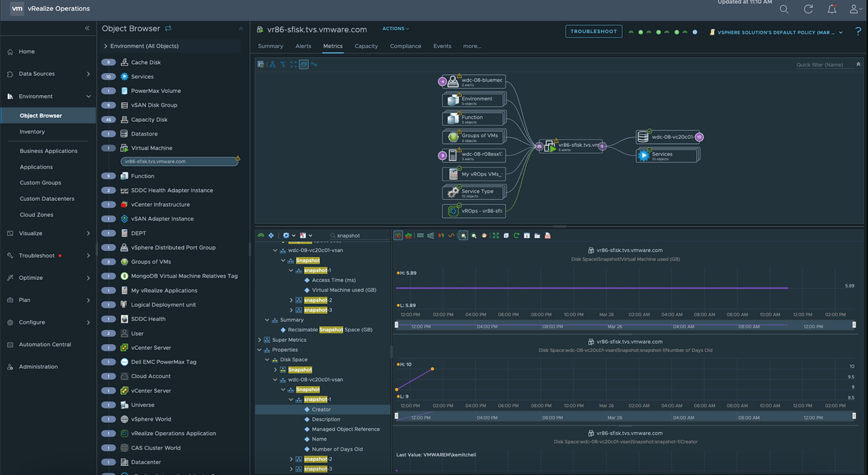The image size is (868, 475).
Task: Click the export PDF icon in chart toolbar
Action: 548,236
